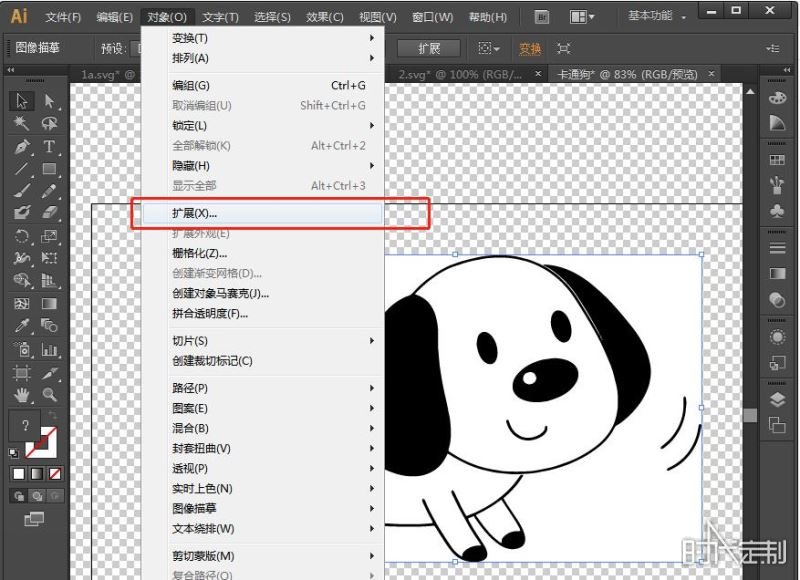Expand the 剪切蒙版(M) submenu

click(x=262, y=556)
